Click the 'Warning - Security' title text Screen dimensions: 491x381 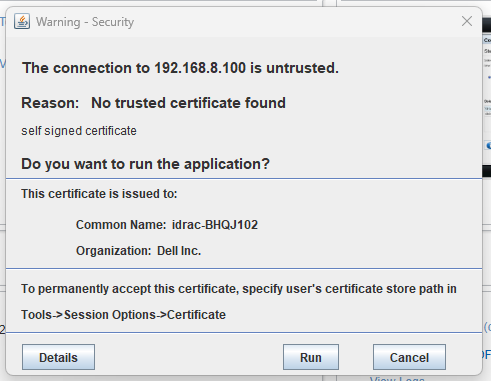(x=85, y=22)
